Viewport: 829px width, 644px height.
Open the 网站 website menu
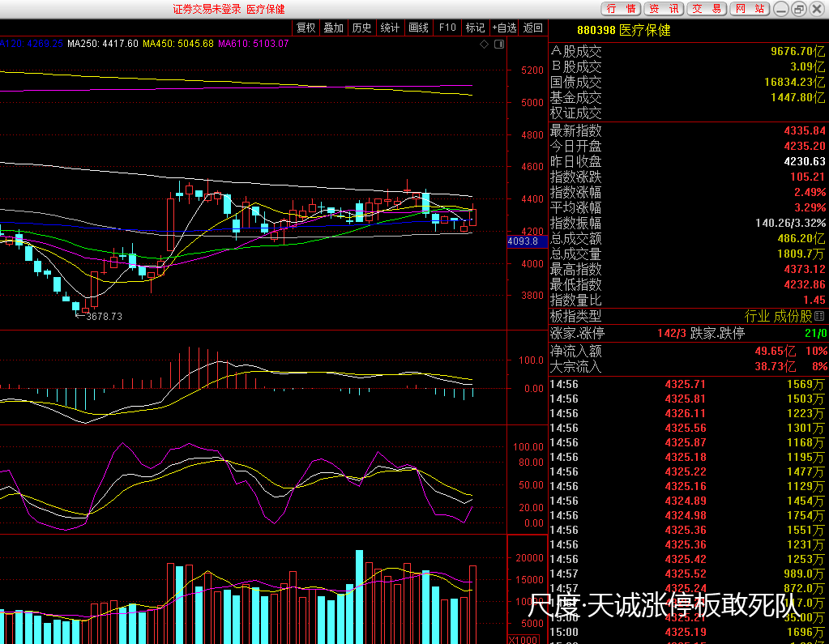[x=749, y=9]
